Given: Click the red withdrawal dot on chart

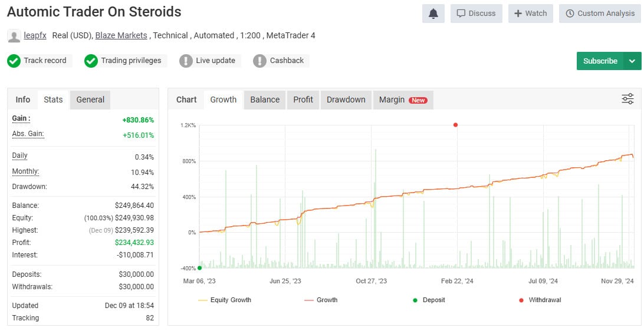Looking at the screenshot, I should pyautogui.click(x=455, y=125).
